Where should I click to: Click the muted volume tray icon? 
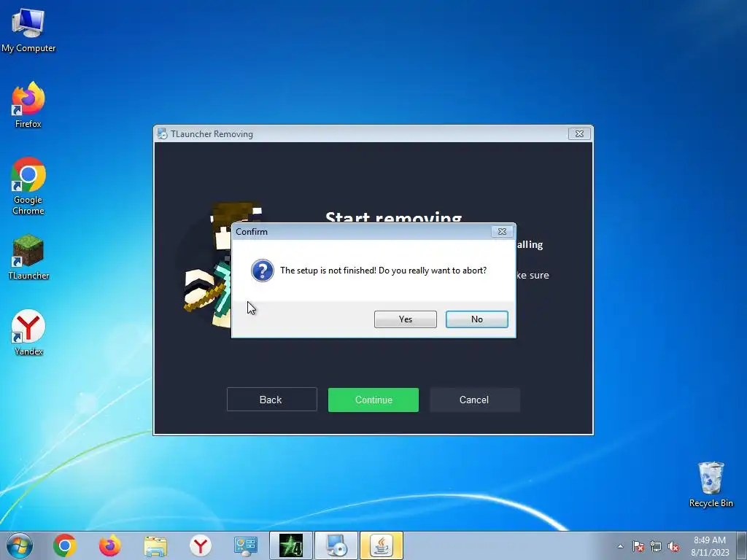(673, 546)
